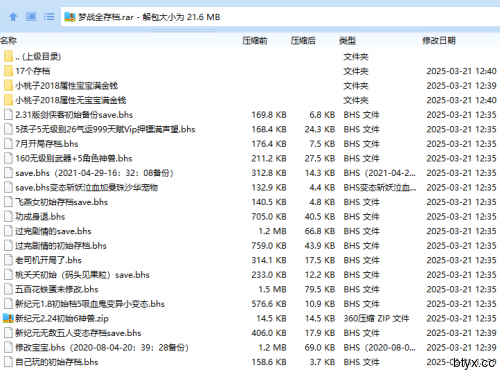Click the rar archive icon in path bar
Image resolution: width=500 pixels, height=372 pixels.
pos(70,17)
